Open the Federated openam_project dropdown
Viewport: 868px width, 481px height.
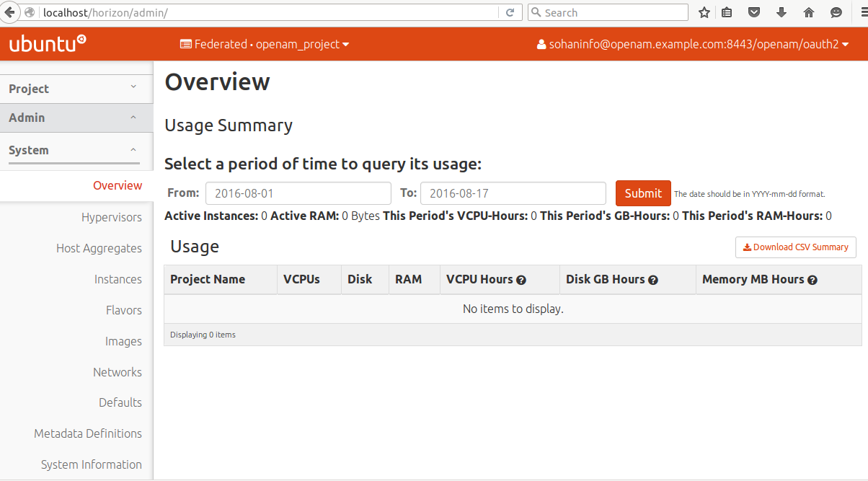click(x=265, y=44)
